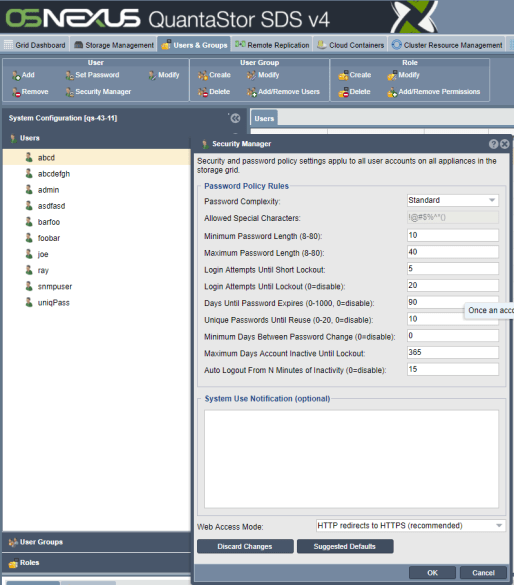
Task: Select user joe
Action: pyautogui.click(x=97, y=254)
